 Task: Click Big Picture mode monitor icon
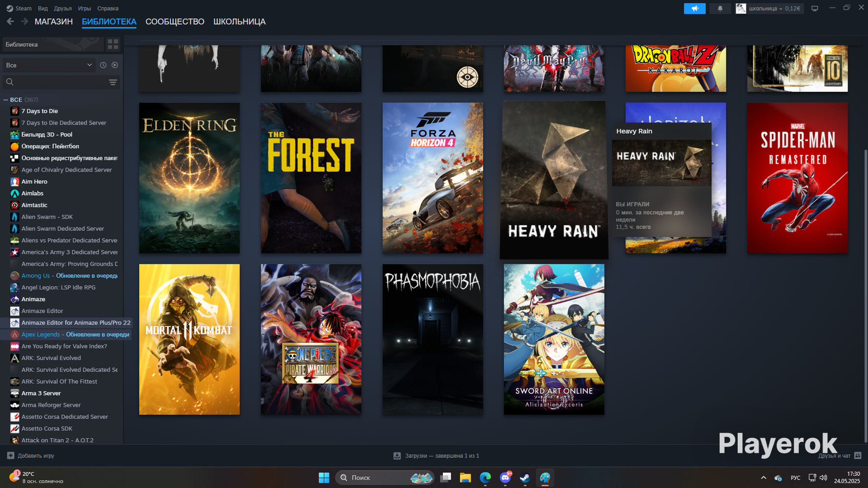tap(815, 8)
